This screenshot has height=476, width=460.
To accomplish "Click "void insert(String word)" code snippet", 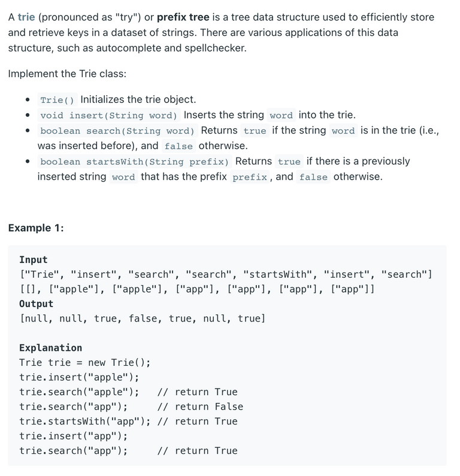I will point(108,116).
